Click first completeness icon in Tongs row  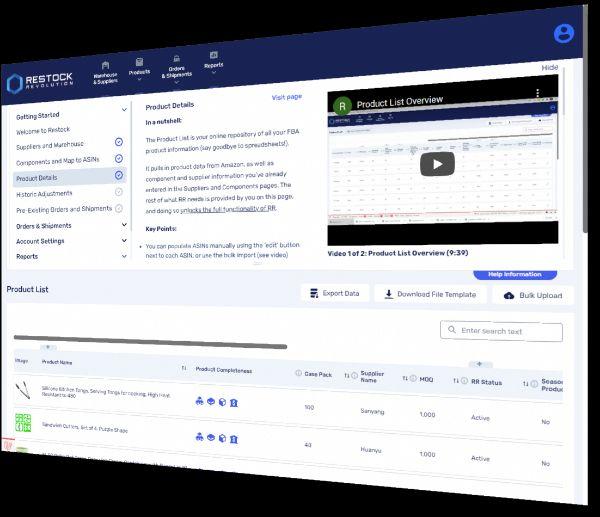[199, 401]
